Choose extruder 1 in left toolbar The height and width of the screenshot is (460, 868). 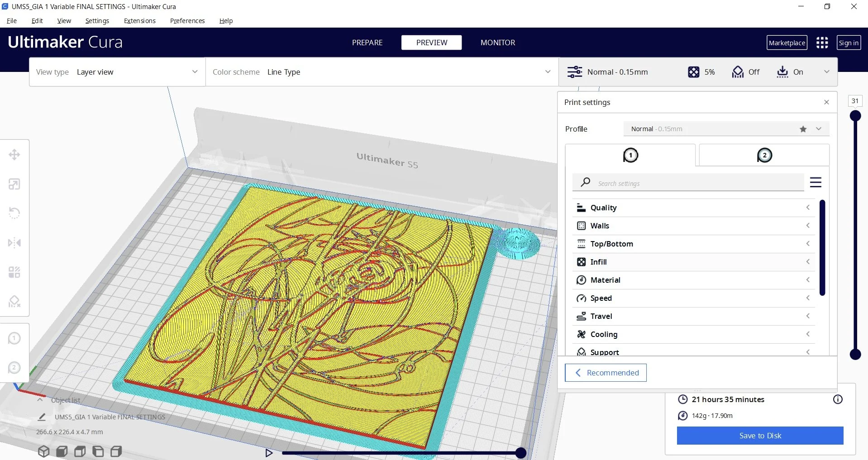[14, 338]
